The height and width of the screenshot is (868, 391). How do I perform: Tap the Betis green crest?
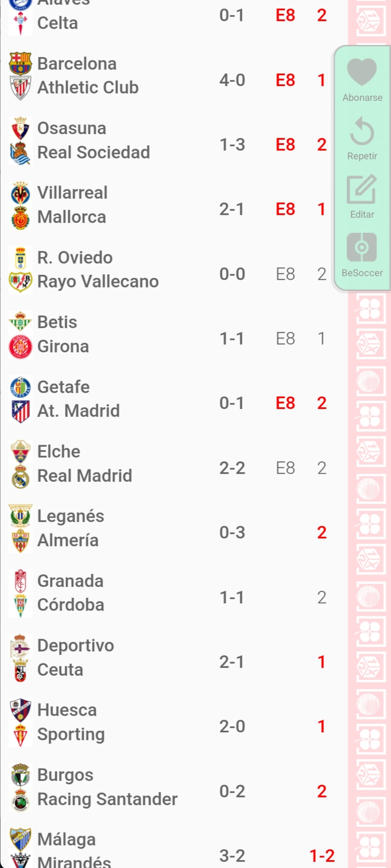pyautogui.click(x=20, y=322)
